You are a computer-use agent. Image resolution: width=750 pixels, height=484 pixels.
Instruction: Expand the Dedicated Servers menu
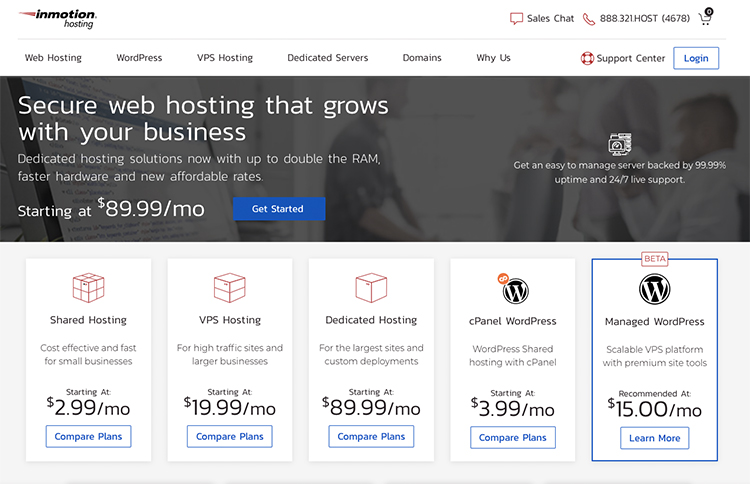(x=327, y=58)
